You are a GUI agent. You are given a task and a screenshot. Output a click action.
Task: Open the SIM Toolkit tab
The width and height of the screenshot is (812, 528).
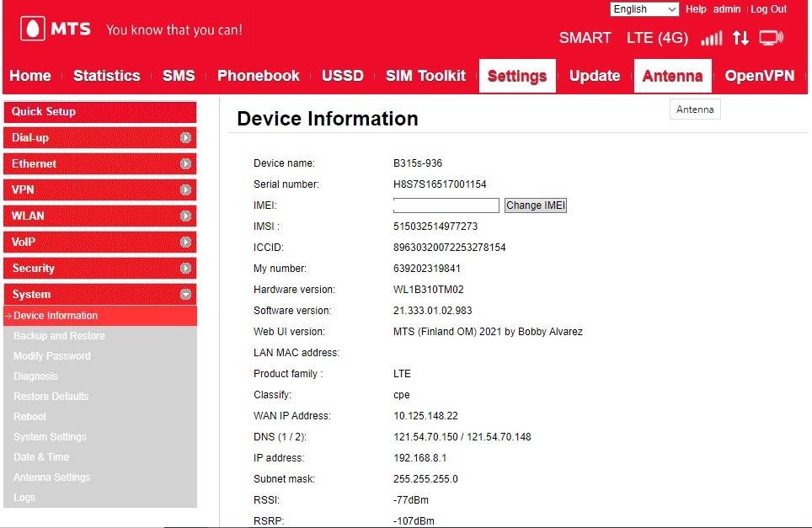pos(425,76)
